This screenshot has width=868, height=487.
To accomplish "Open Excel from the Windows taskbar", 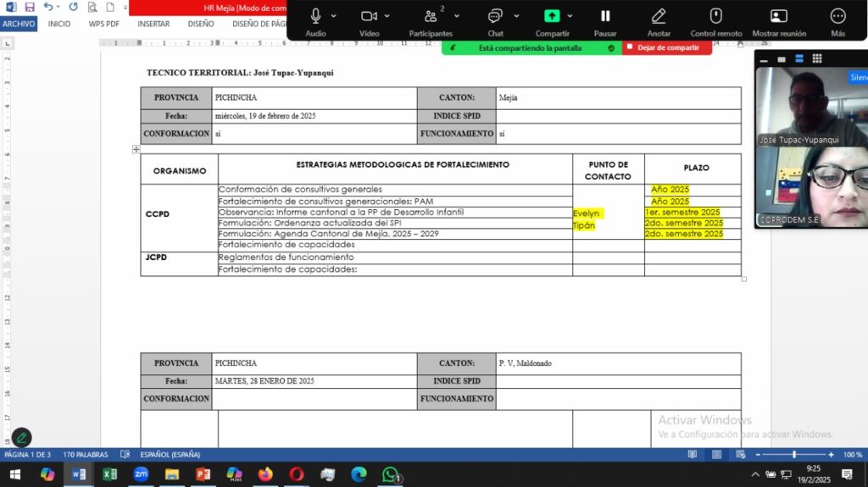I will tap(109, 474).
